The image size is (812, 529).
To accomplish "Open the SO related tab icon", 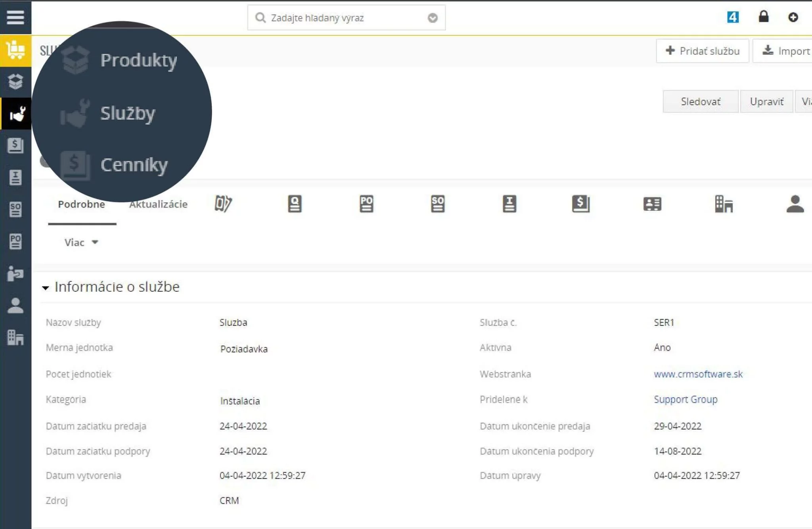I will pyautogui.click(x=438, y=204).
